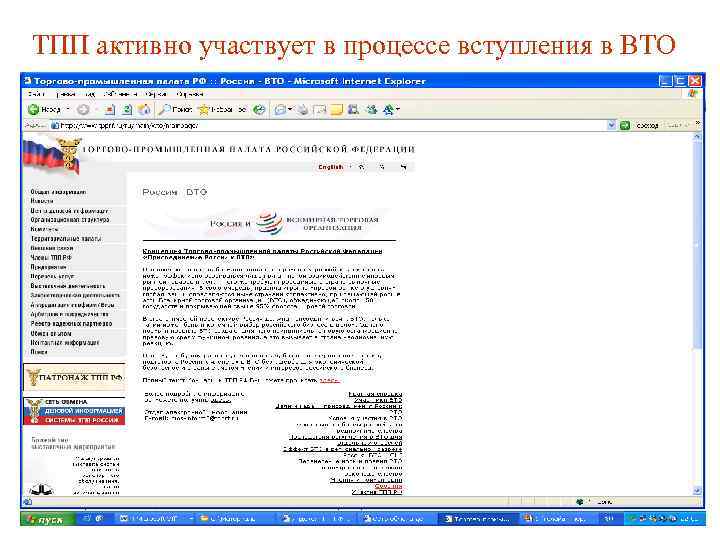This screenshot has width=720, height=540.
Task: Click the Internet zone status bar icon
Action: 579,502
